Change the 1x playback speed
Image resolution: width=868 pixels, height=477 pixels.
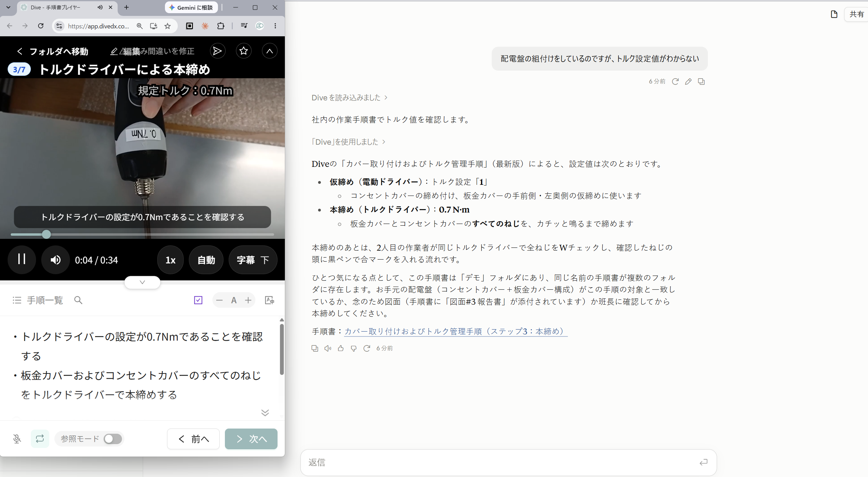[x=170, y=260]
